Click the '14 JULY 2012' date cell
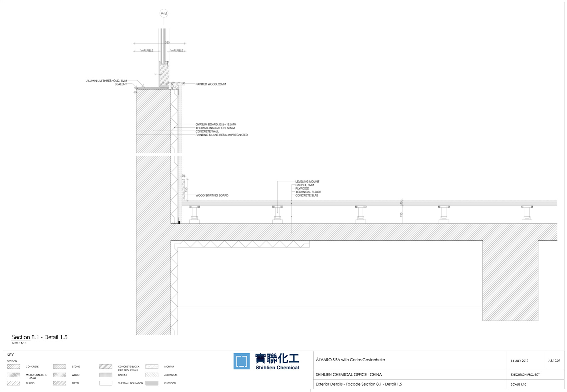Screen dimensions: 567x392 (x=520, y=361)
